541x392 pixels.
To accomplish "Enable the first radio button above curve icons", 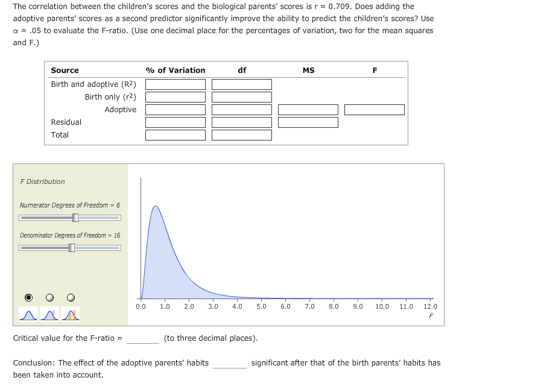I will [27, 297].
